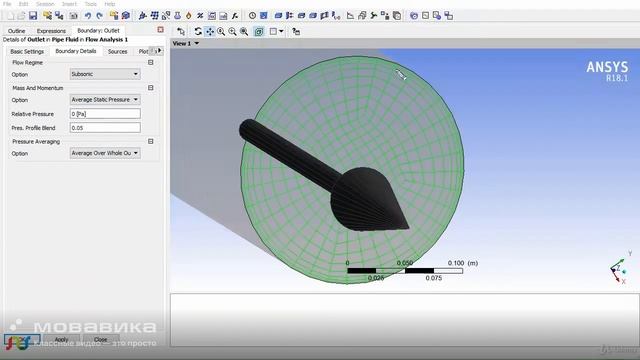The image size is (640, 360).
Task: Click the last icon of main toolbar
Action: (449, 16)
